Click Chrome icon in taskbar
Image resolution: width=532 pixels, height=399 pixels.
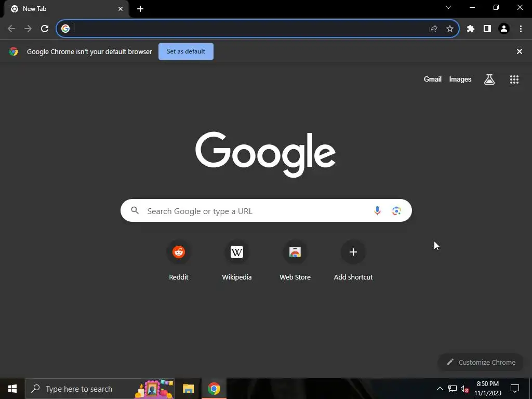coord(214,389)
